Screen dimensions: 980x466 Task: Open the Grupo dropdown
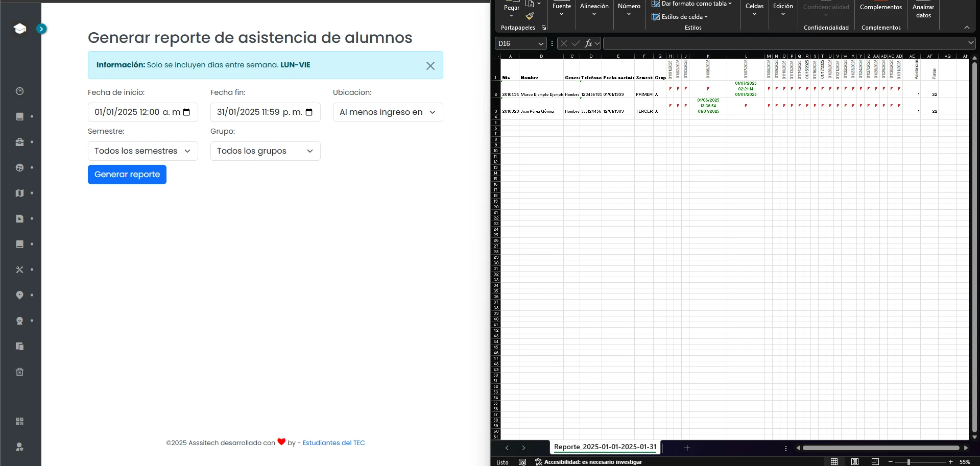pos(266,151)
